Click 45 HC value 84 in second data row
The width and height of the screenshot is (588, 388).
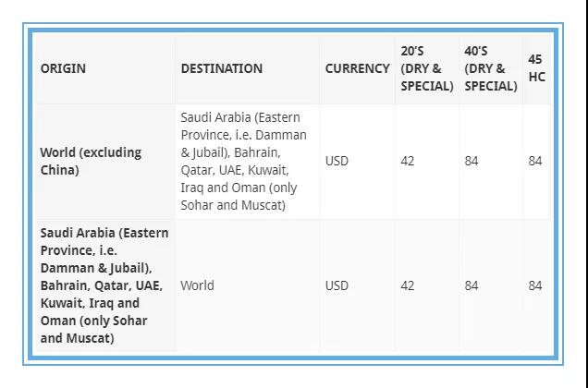point(535,285)
